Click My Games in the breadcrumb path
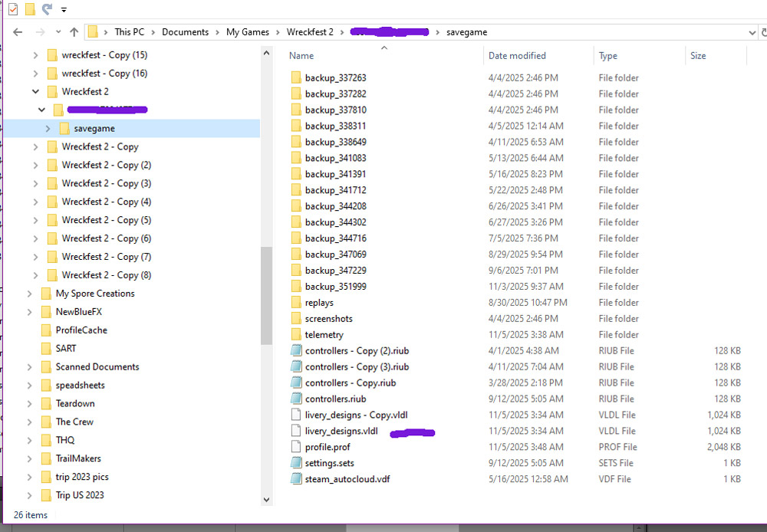Viewport: 767px width, 532px height. tap(247, 32)
